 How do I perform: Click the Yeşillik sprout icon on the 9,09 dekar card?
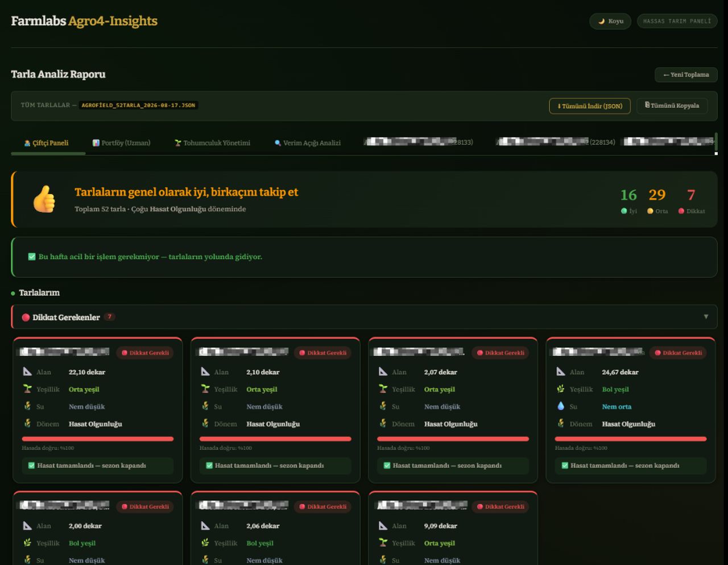click(x=383, y=543)
